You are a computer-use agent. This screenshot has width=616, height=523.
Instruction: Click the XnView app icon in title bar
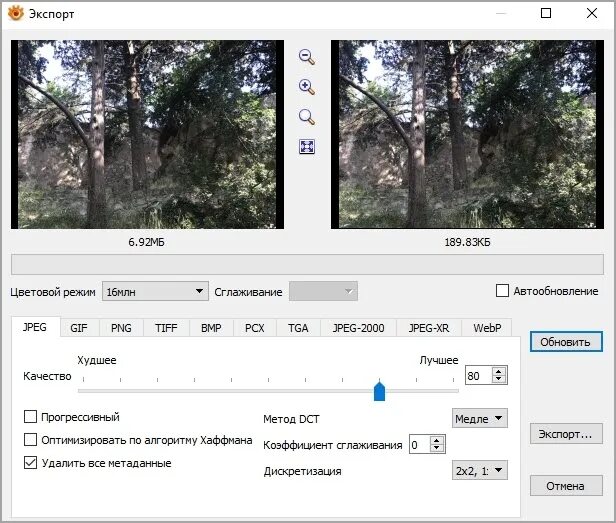[16, 13]
